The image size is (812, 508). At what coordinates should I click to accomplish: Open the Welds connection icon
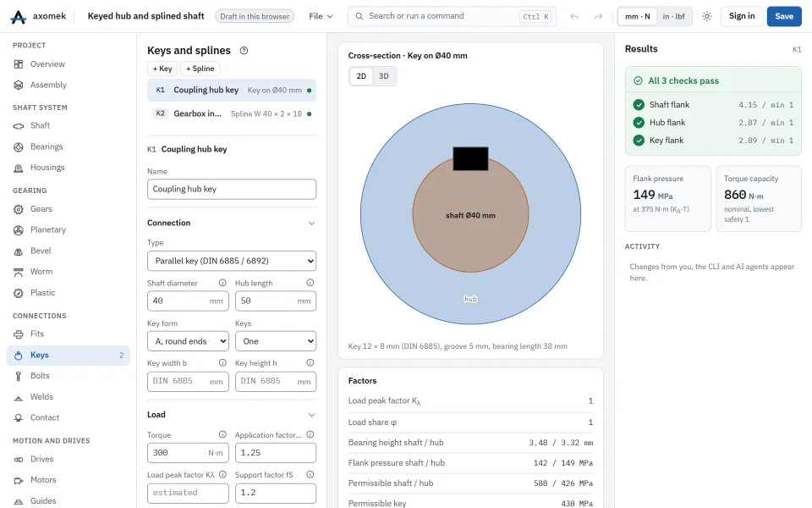pos(18,398)
